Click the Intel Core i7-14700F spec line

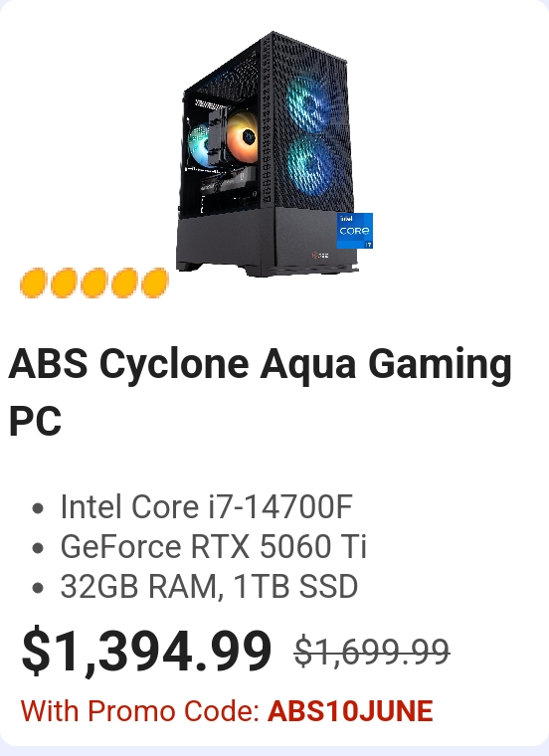[x=206, y=506]
